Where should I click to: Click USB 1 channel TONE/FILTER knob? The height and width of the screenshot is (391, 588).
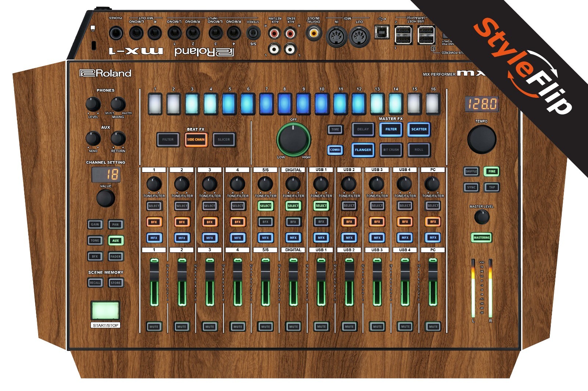321,184
